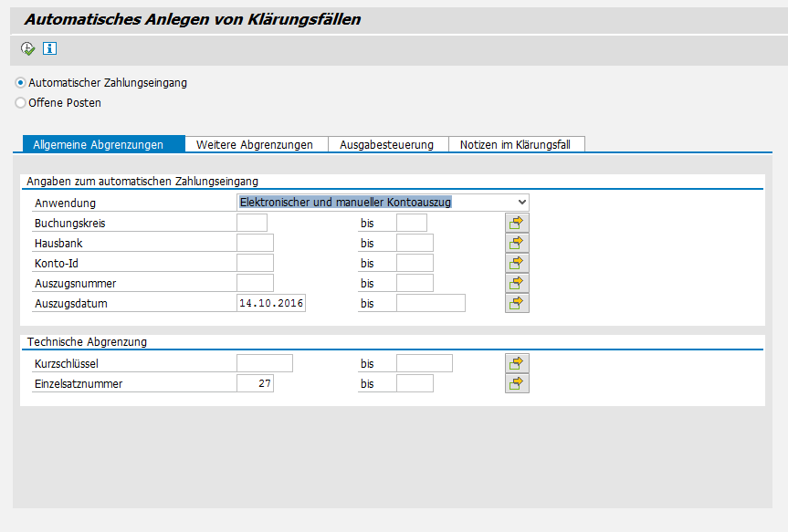788x532 pixels.
Task: Open multiple selection for Einzelsatznummer
Action: click(517, 383)
